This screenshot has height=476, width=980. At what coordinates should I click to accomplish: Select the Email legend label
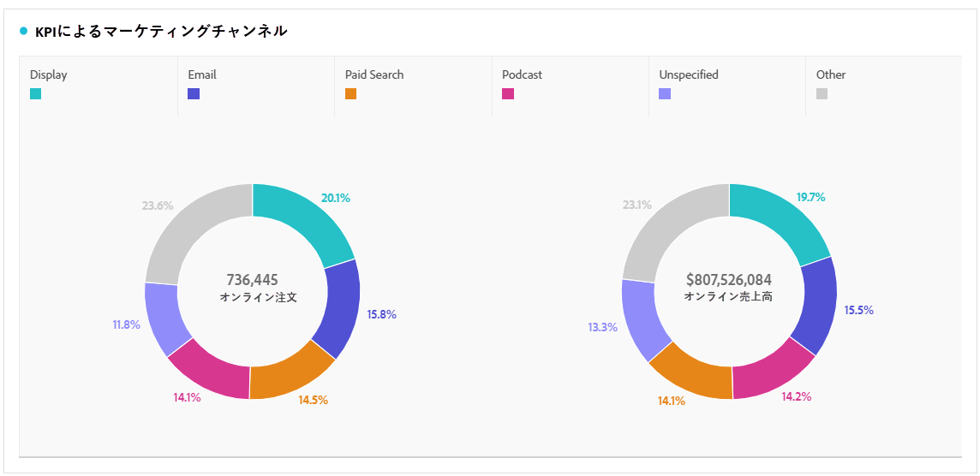[202, 74]
